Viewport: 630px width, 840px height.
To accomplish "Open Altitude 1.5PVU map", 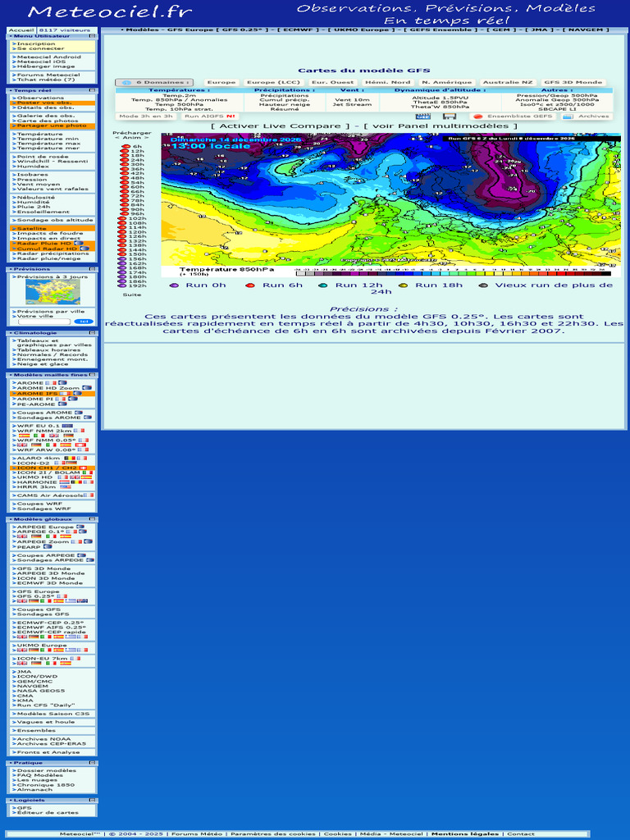I will pos(440,98).
